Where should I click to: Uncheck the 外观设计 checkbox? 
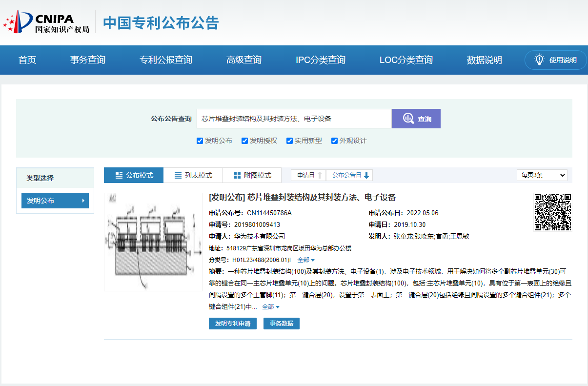pyautogui.click(x=334, y=141)
